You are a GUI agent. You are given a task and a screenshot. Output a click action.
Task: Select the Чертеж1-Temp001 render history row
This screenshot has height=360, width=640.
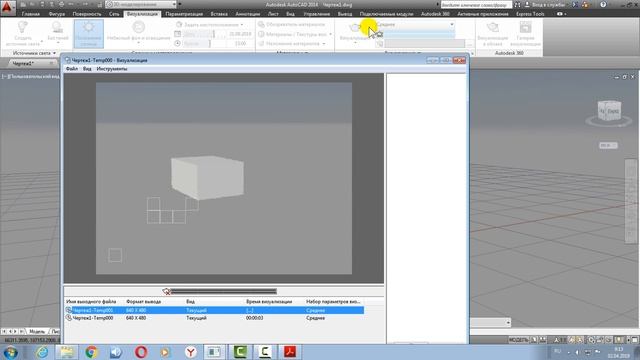pos(215,310)
